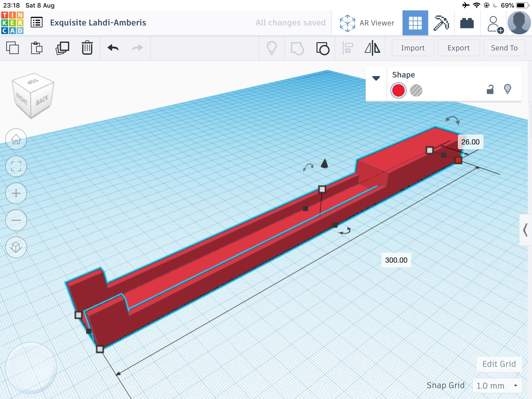
Task: Click the Copy icon in toolbar
Action: (x=12, y=48)
